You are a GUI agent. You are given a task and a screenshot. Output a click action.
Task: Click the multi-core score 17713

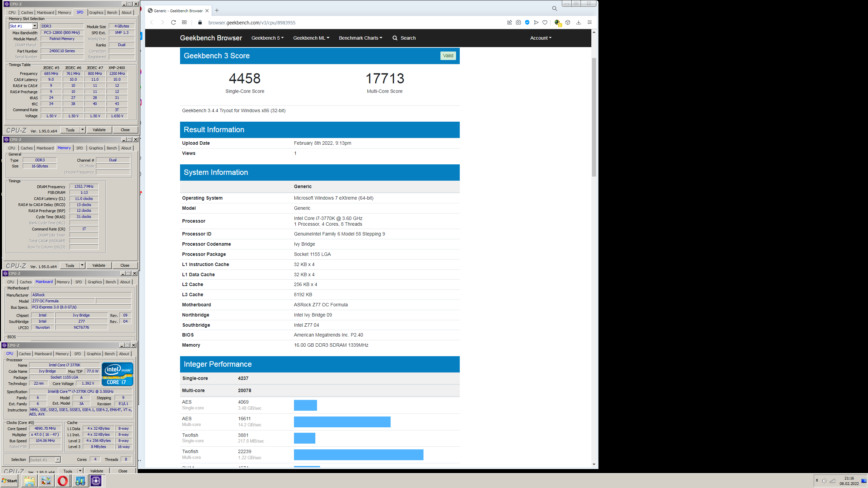pyautogui.click(x=385, y=79)
